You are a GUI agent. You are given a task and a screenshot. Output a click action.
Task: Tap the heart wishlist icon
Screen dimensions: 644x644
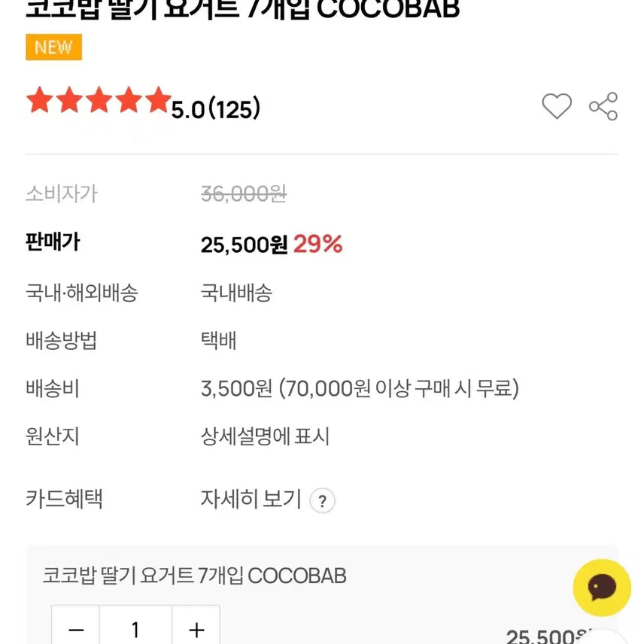[557, 107]
